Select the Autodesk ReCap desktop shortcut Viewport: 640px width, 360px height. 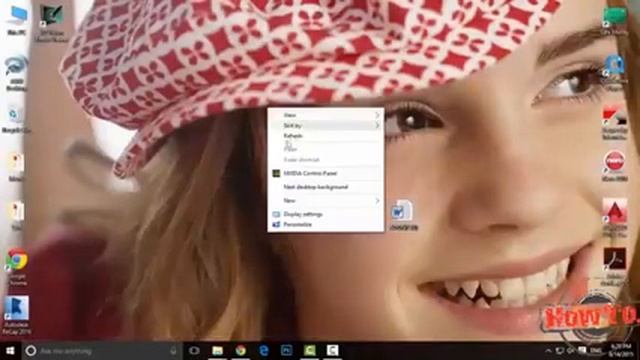[x=16, y=315]
